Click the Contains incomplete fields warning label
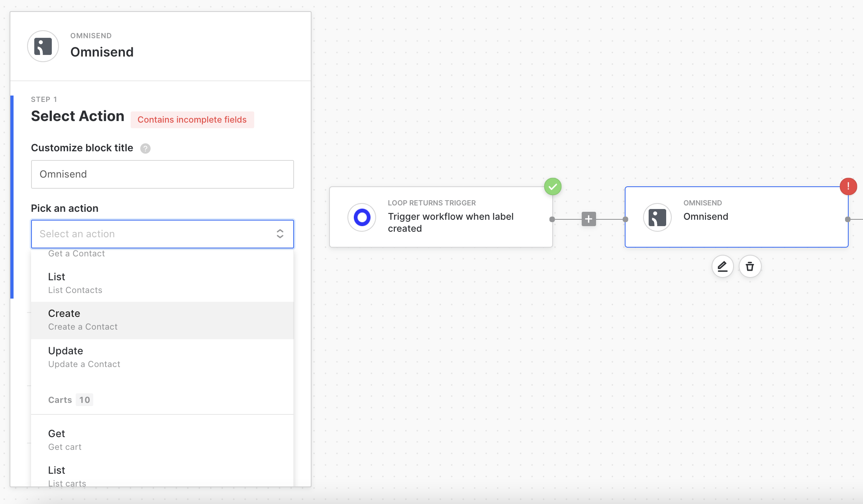Viewport: 863px width, 504px height. pos(192,120)
